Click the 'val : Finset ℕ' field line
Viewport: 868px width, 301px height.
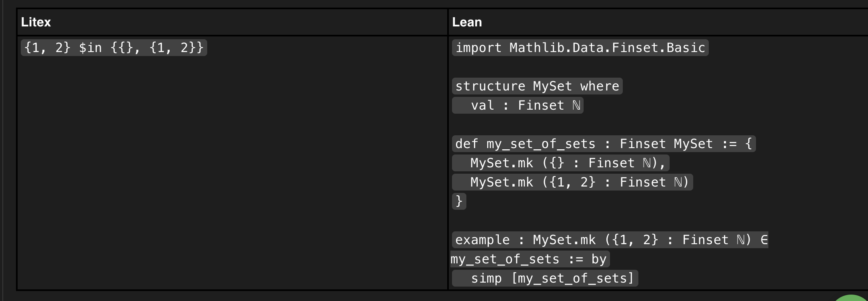click(x=518, y=105)
